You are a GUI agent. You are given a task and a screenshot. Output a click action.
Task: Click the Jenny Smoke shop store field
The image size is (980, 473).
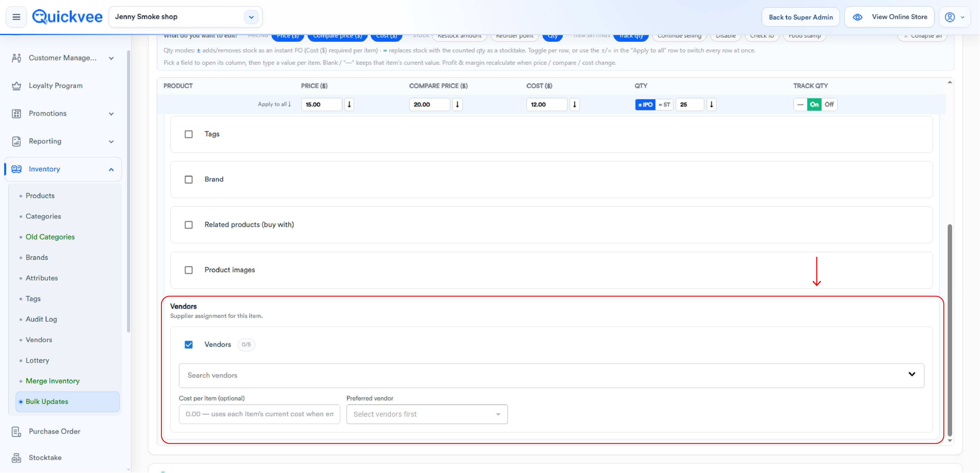click(185, 17)
